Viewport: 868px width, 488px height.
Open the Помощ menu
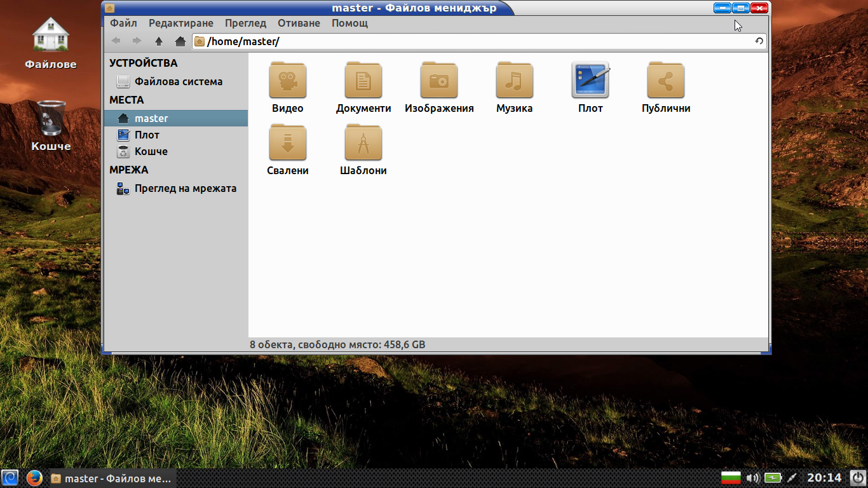pos(349,23)
